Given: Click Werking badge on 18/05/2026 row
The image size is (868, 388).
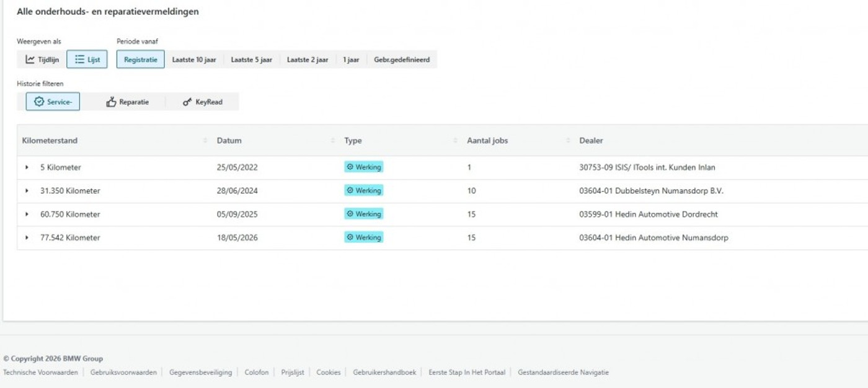Looking at the screenshot, I should coord(364,237).
